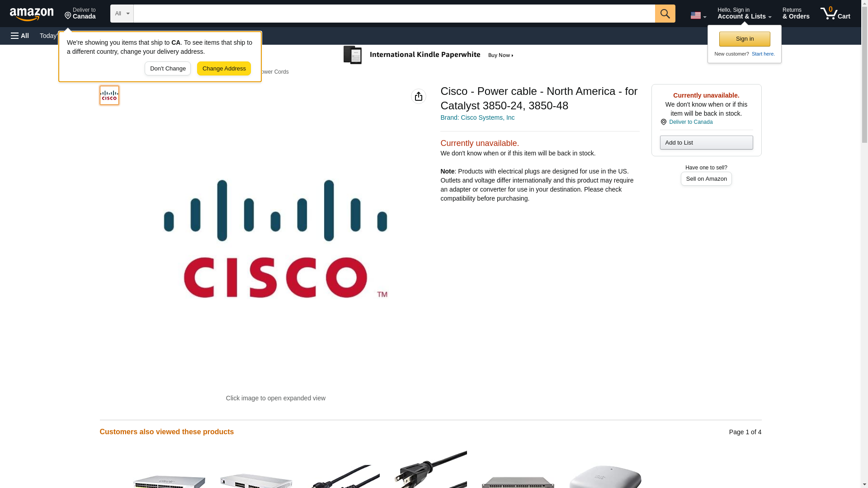
Task: Open the All hamburger menu
Action: coord(20,36)
